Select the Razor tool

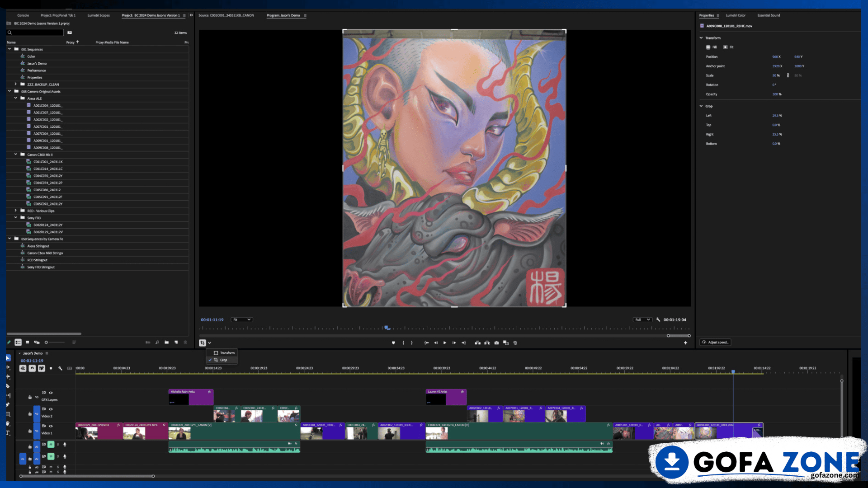coord(8,386)
